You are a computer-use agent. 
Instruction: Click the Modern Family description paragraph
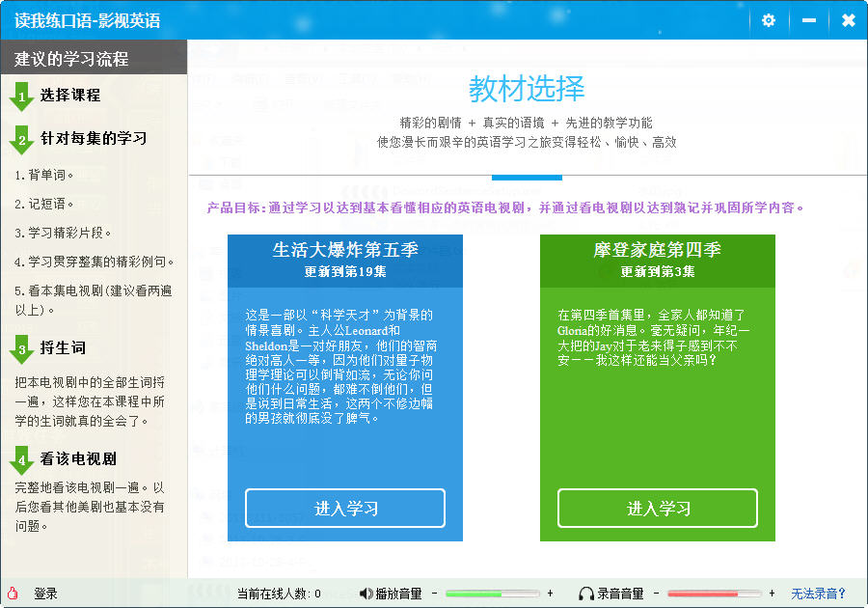[653, 338]
